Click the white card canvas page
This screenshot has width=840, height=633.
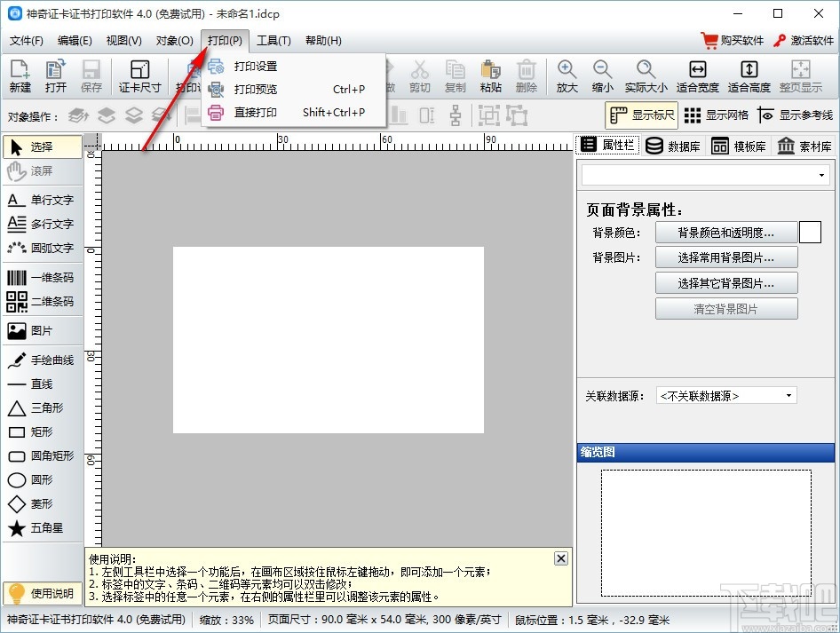(329, 339)
